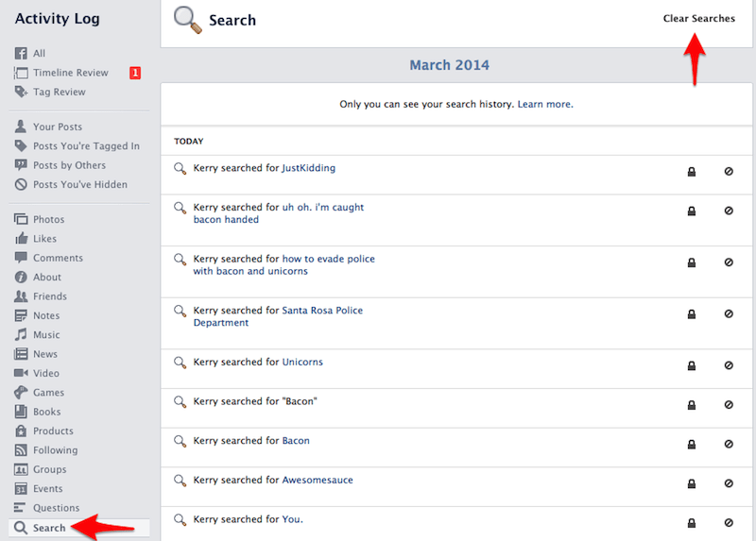Click the Timeline Review icon
Viewport: 756px width, 541px height.
click(21, 73)
